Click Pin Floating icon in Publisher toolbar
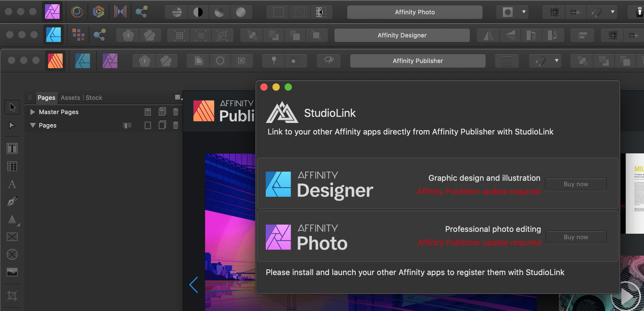This screenshot has width=644, height=311. (274, 61)
